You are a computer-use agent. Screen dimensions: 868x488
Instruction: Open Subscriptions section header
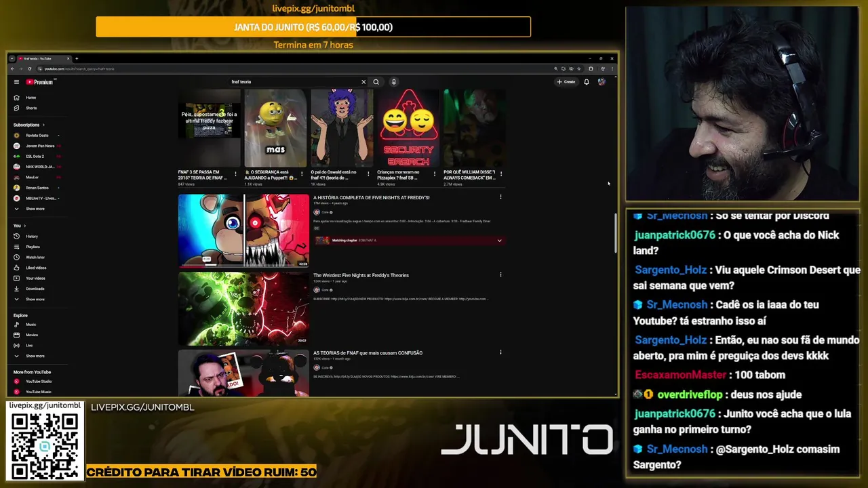click(x=28, y=125)
